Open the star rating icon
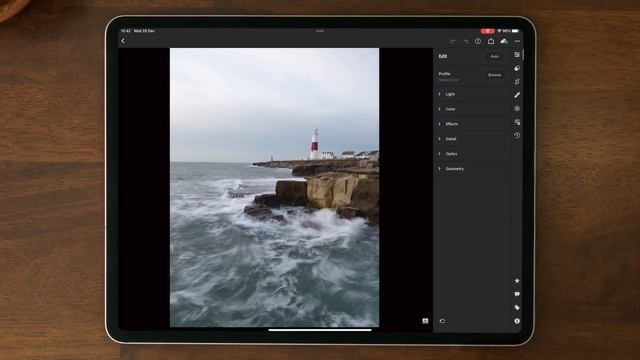 [x=517, y=281]
